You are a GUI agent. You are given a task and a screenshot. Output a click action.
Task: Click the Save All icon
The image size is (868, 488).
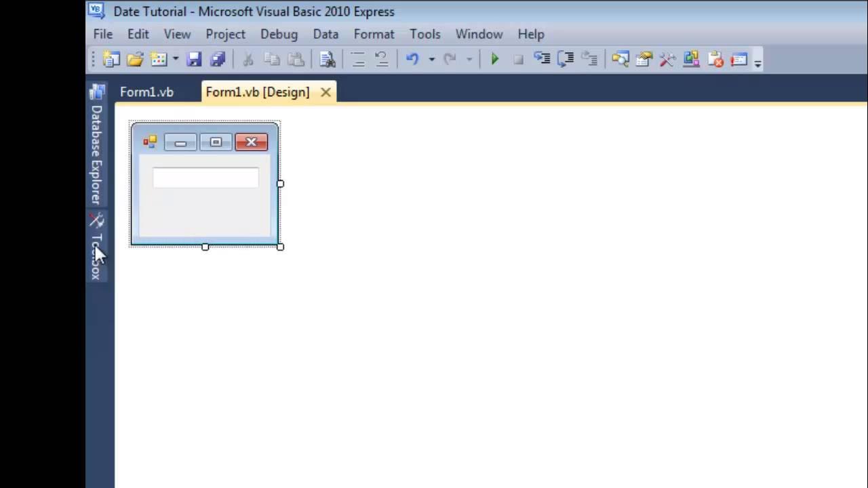[218, 60]
